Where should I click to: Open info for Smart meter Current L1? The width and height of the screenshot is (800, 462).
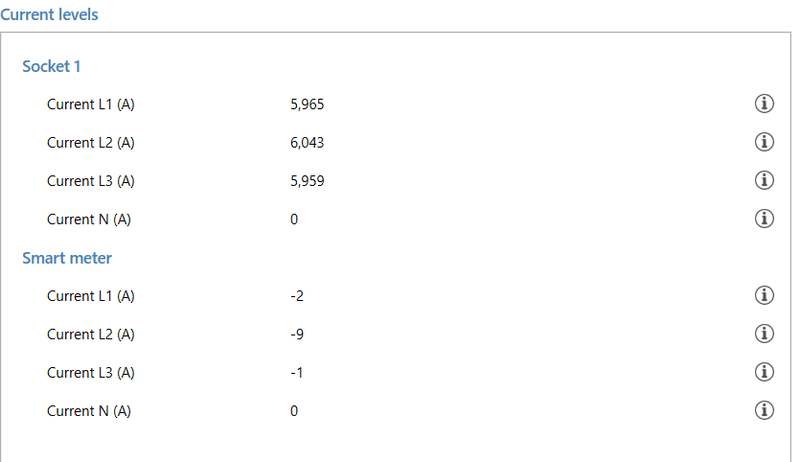click(764, 295)
